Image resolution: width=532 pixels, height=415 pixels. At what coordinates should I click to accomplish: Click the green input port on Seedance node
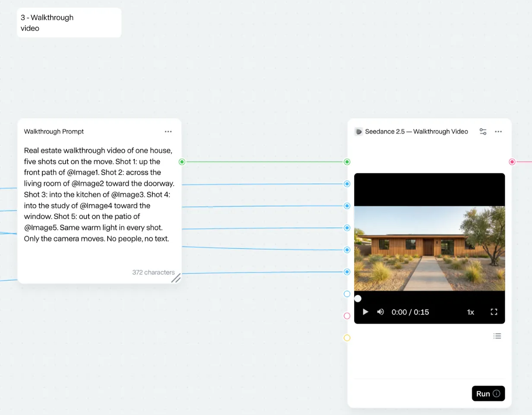347,162
